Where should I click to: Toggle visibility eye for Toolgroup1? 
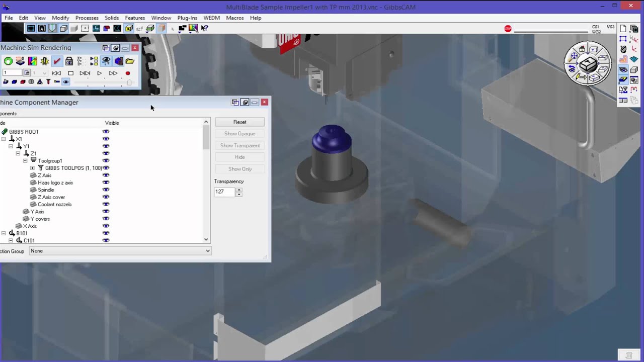pyautogui.click(x=106, y=161)
